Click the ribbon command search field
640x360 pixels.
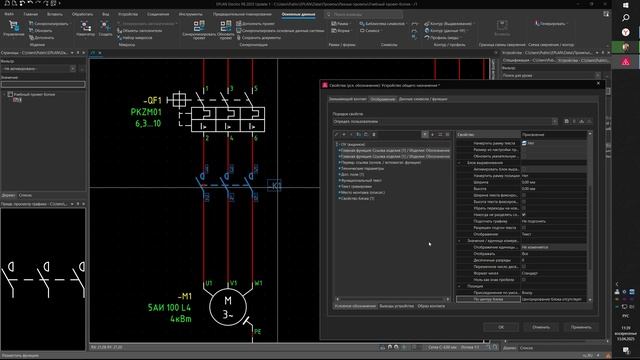[364, 14]
